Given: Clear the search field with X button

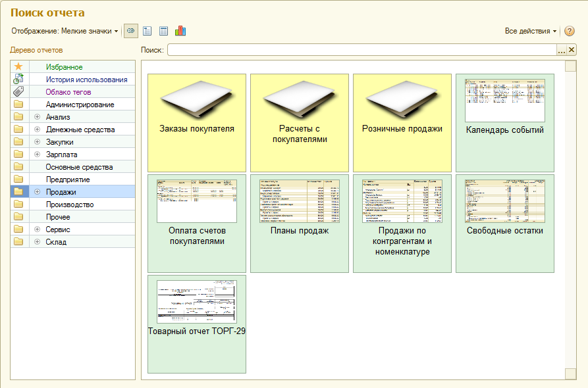Looking at the screenshot, I should tap(572, 50).
